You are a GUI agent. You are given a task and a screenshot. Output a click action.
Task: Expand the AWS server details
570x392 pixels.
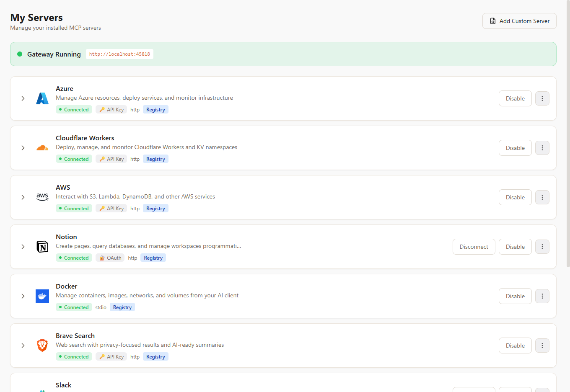click(x=23, y=197)
